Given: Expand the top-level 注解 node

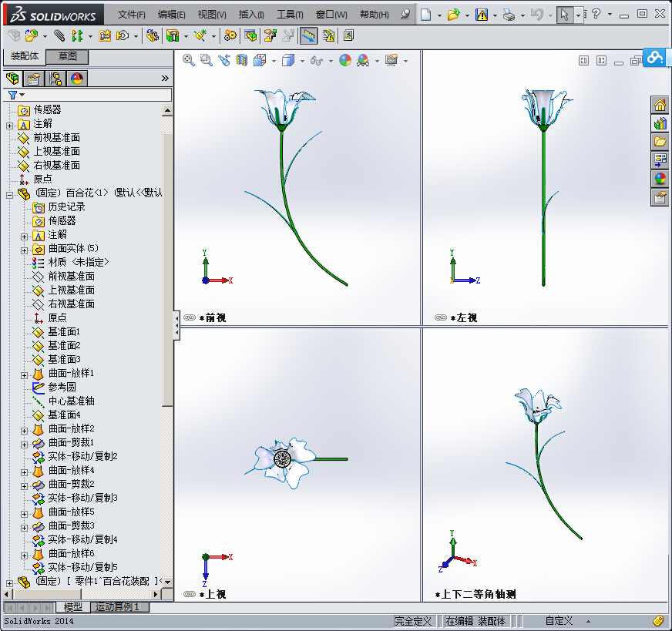Looking at the screenshot, I should click(9, 126).
